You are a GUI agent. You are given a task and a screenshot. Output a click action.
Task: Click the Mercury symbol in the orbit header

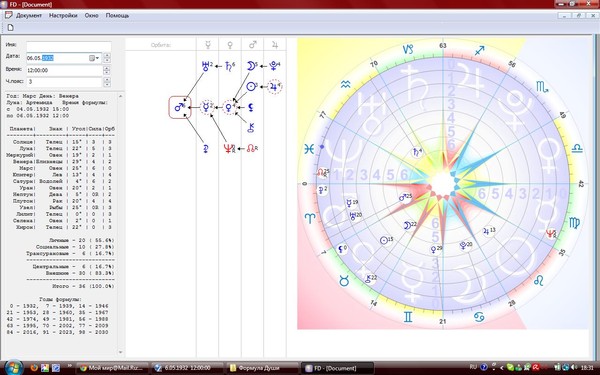208,45
